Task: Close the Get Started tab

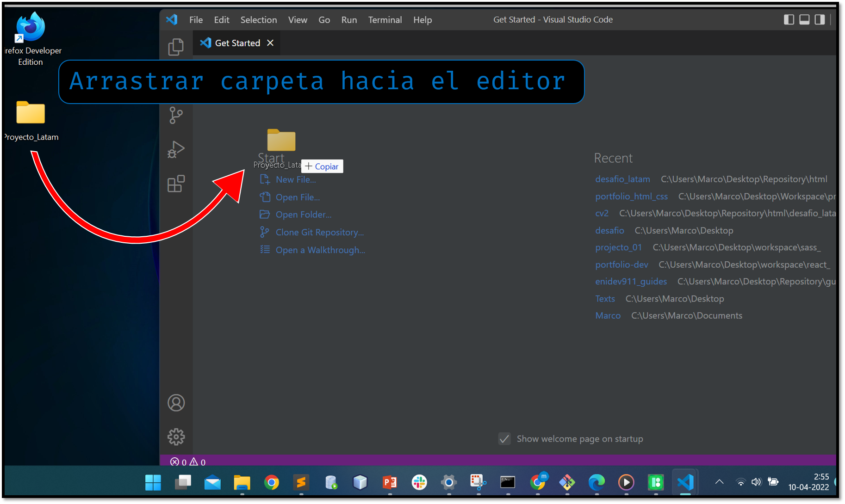Action: click(x=270, y=43)
